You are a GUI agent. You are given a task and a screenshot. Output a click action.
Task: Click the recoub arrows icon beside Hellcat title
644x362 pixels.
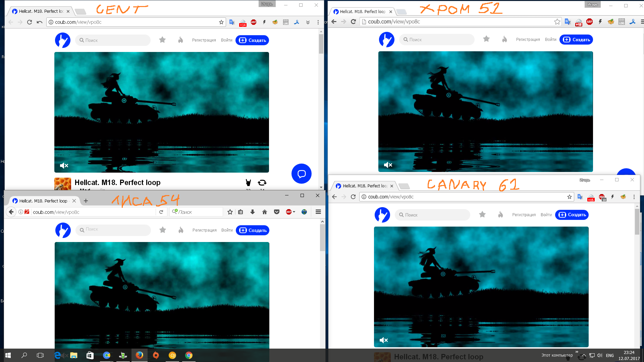click(x=262, y=183)
